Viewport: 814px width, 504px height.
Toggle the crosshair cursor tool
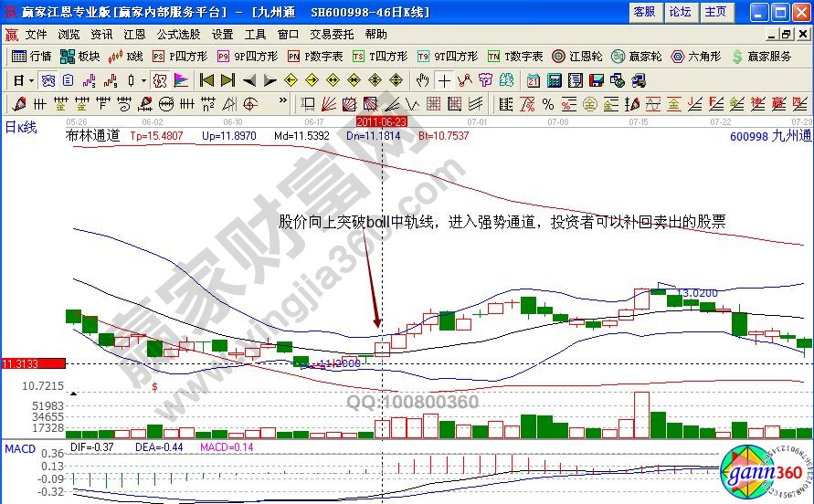coord(444,80)
